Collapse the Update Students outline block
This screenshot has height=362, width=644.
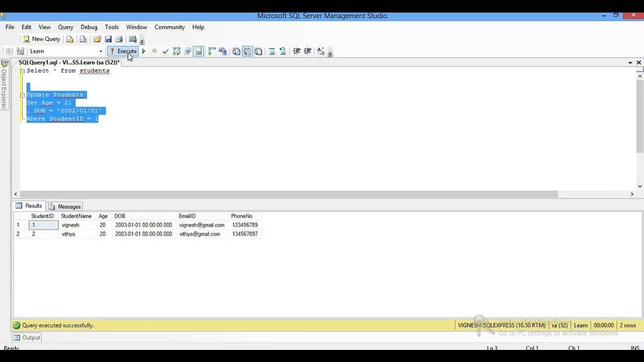[x=22, y=95]
